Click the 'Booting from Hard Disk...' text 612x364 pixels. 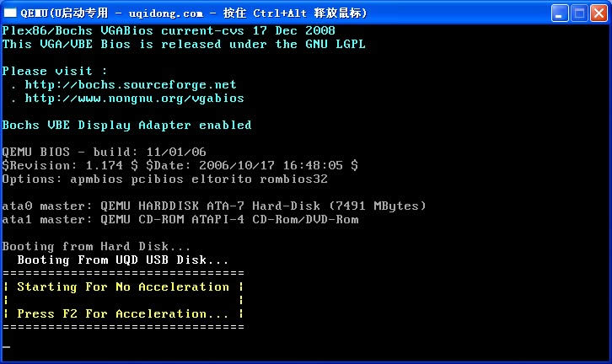96,247
